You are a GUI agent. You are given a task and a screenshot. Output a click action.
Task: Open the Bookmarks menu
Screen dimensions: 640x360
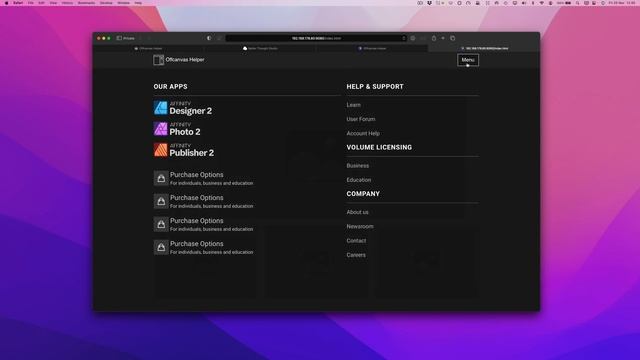tap(87, 3)
